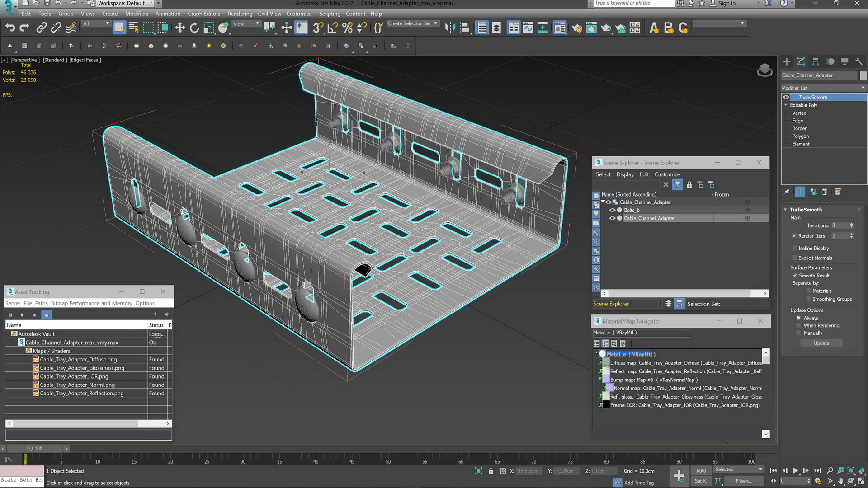Screen dimensions: 868x488
Task: Toggle the Angle Snap icon
Action: (332, 28)
